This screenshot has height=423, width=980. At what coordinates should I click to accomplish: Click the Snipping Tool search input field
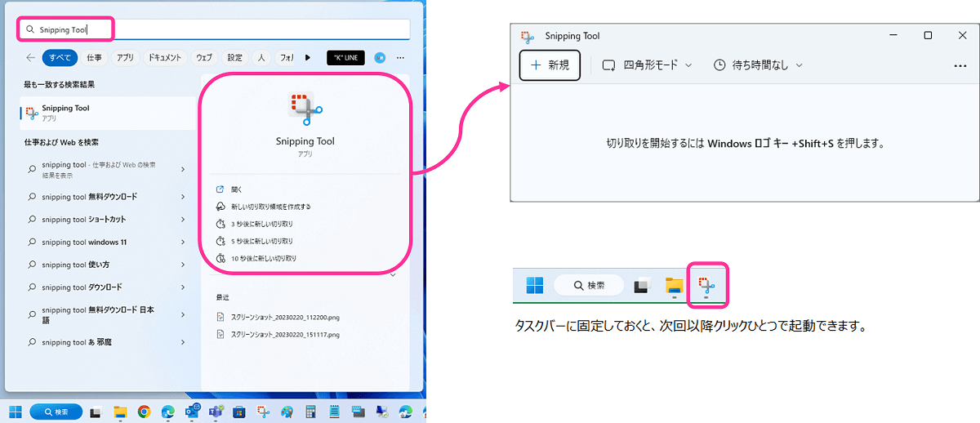point(214,29)
